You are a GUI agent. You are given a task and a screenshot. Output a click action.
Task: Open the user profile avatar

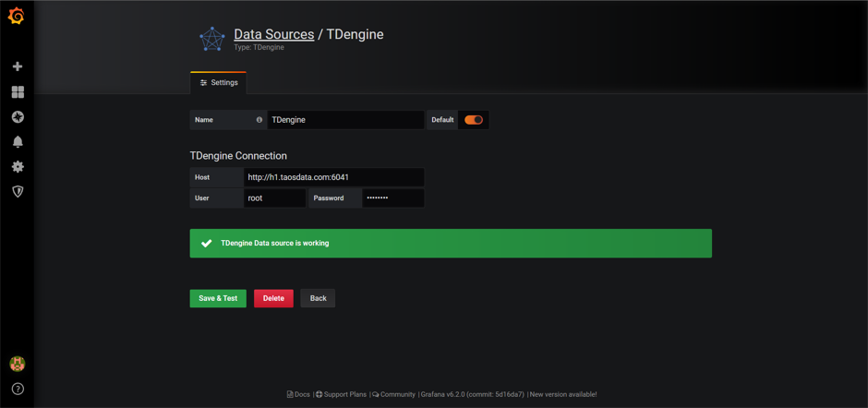(x=18, y=364)
